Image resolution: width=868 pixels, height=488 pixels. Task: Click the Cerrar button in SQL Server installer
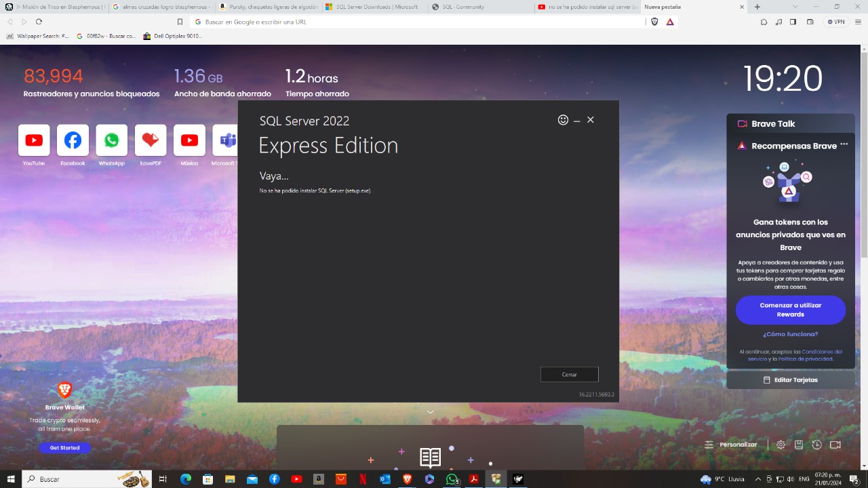coord(570,374)
